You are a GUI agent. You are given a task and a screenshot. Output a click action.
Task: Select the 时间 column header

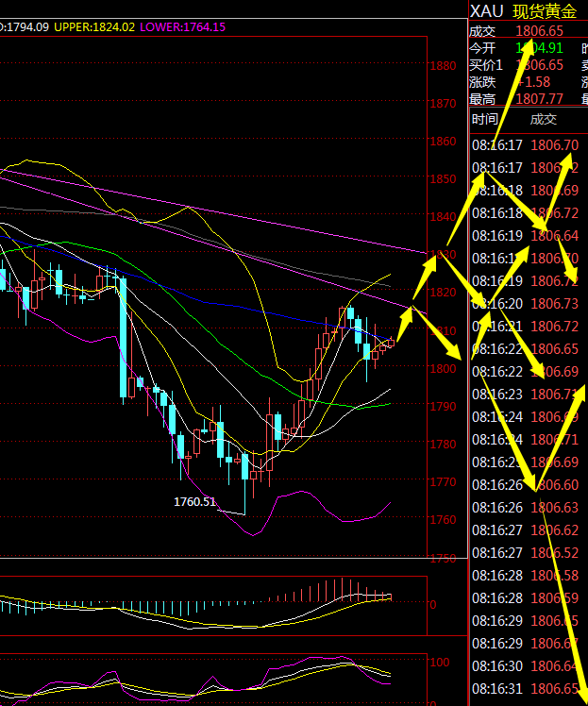[484, 119]
